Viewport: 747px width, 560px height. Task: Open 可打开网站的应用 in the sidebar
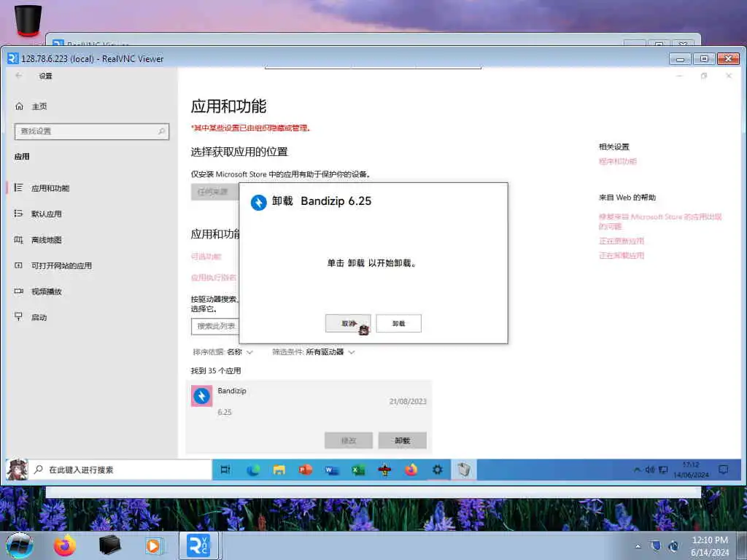point(61,265)
